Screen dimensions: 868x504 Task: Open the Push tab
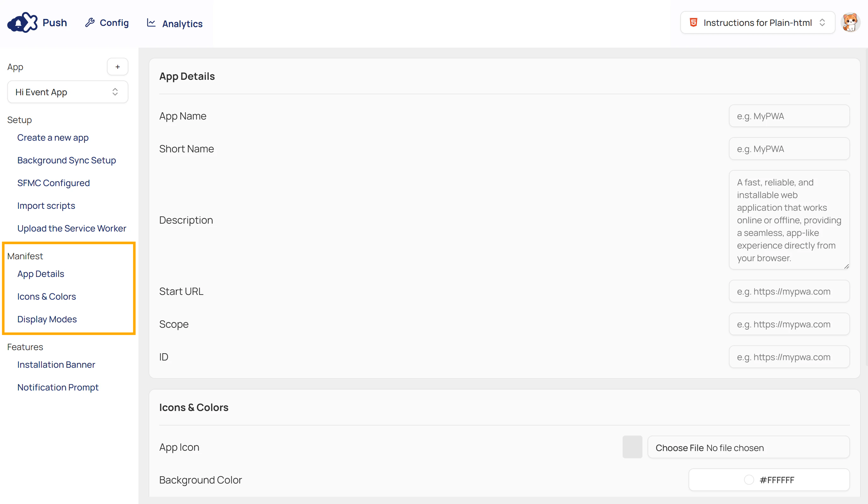coord(55,23)
